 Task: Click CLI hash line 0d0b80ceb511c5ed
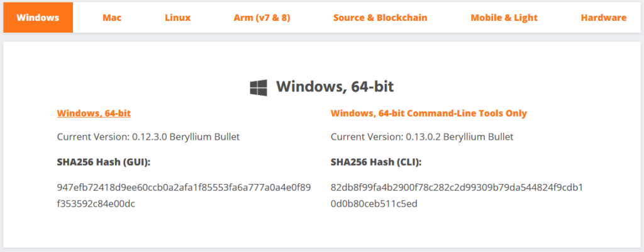click(x=374, y=203)
